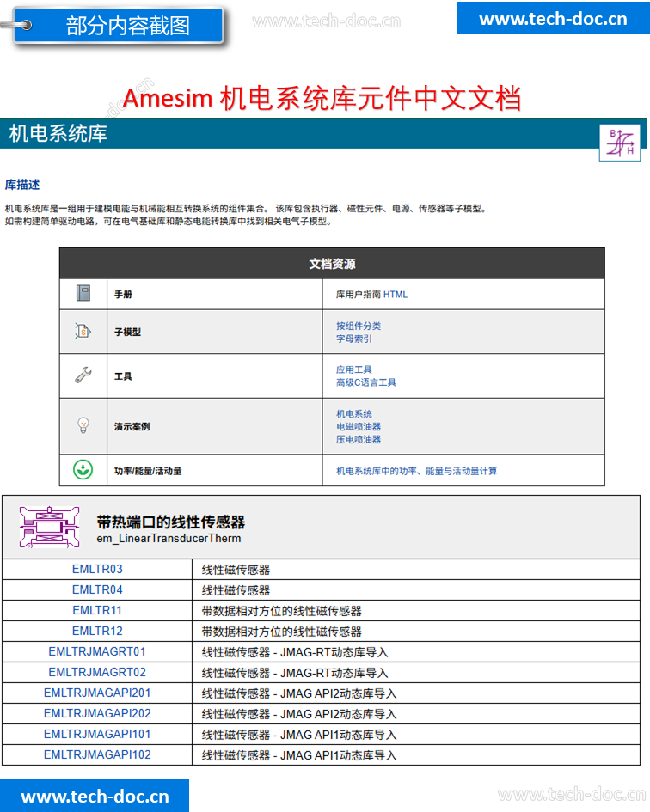Open 字母索引 alphabetical index link
This screenshot has height=812, width=650.
click(x=353, y=339)
